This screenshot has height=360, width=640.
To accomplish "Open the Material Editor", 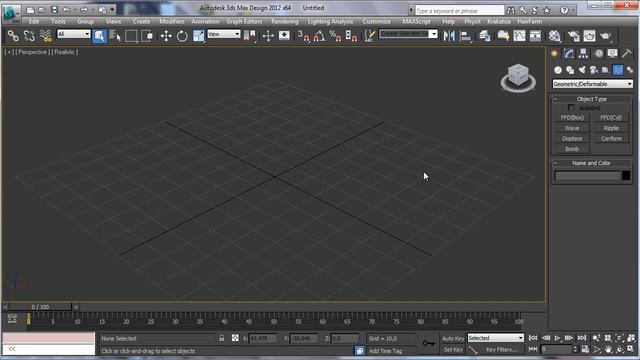I will click(x=554, y=36).
